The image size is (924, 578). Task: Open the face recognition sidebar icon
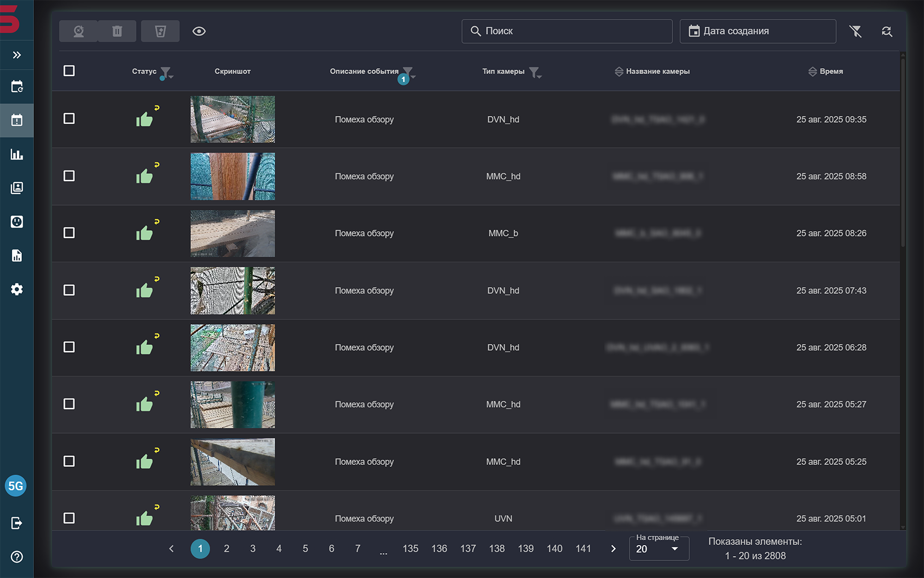17,222
